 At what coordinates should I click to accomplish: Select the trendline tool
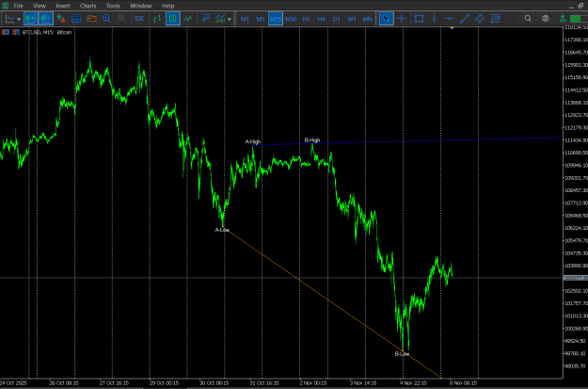coord(465,19)
